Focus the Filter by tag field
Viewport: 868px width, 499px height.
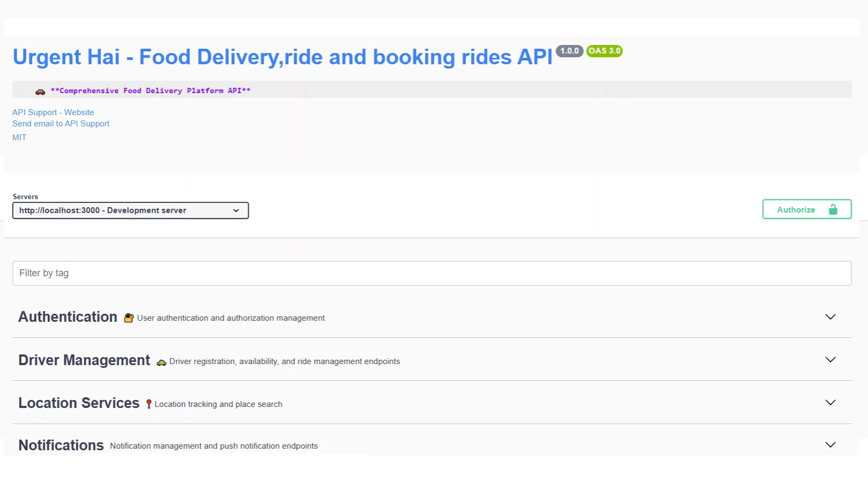point(431,273)
